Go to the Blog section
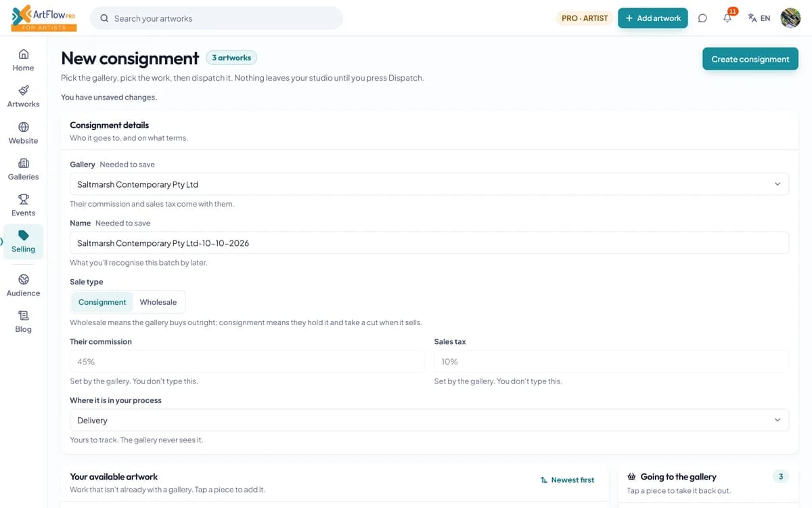The width and height of the screenshot is (812, 508). click(23, 322)
